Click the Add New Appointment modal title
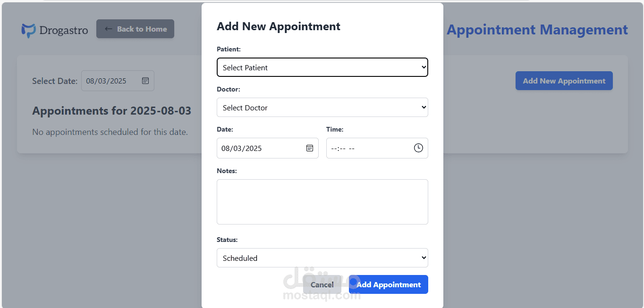This screenshot has height=308, width=644. [x=279, y=26]
